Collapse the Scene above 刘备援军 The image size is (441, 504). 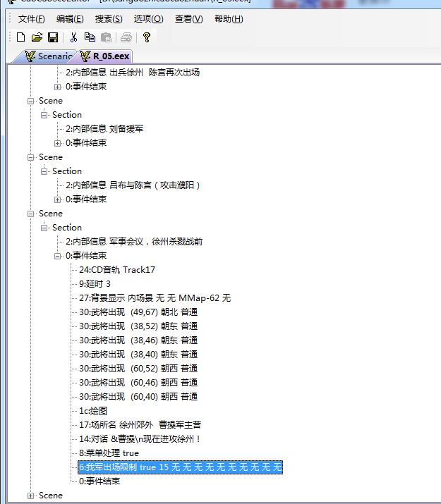[x=30, y=101]
